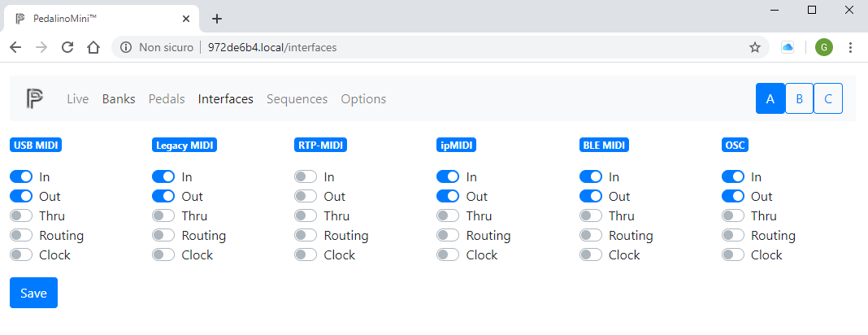Go to browser home page icon
The height and width of the screenshot is (335, 868).
point(93,48)
